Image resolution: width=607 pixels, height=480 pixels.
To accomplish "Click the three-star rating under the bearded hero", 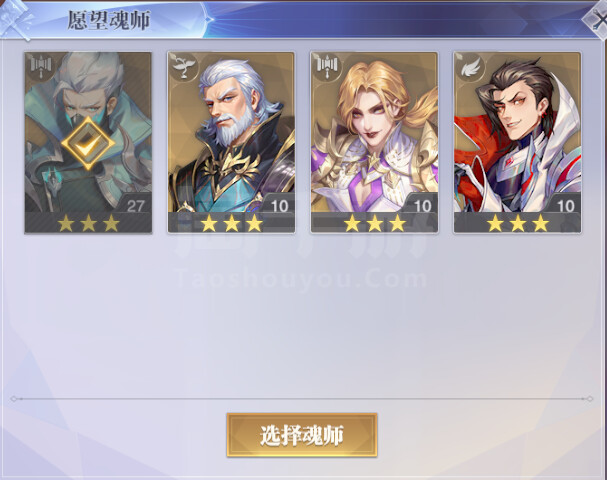I will pyautogui.click(x=231, y=223).
